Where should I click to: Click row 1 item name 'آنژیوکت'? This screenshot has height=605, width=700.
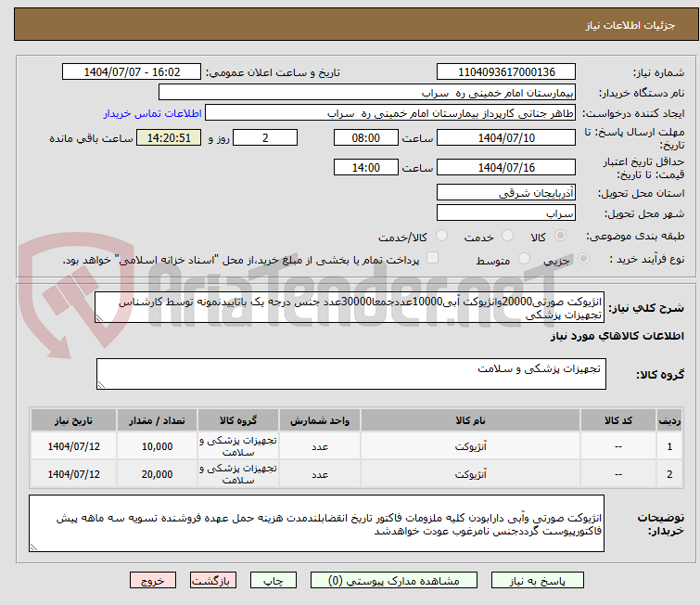(470, 446)
